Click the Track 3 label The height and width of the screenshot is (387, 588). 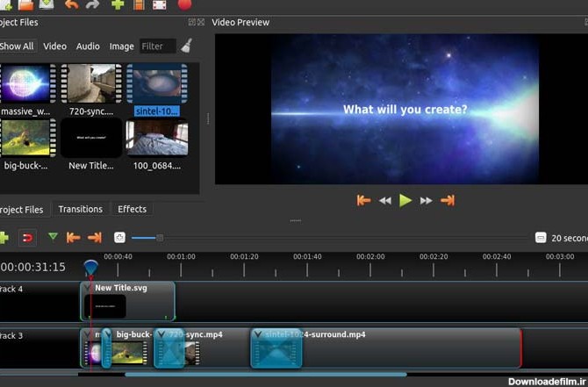point(11,335)
